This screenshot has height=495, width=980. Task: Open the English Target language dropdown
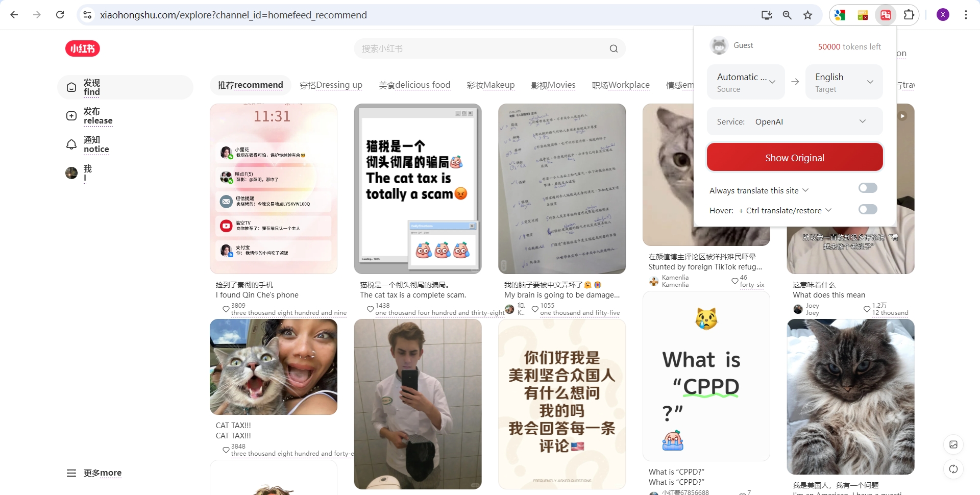[844, 82]
